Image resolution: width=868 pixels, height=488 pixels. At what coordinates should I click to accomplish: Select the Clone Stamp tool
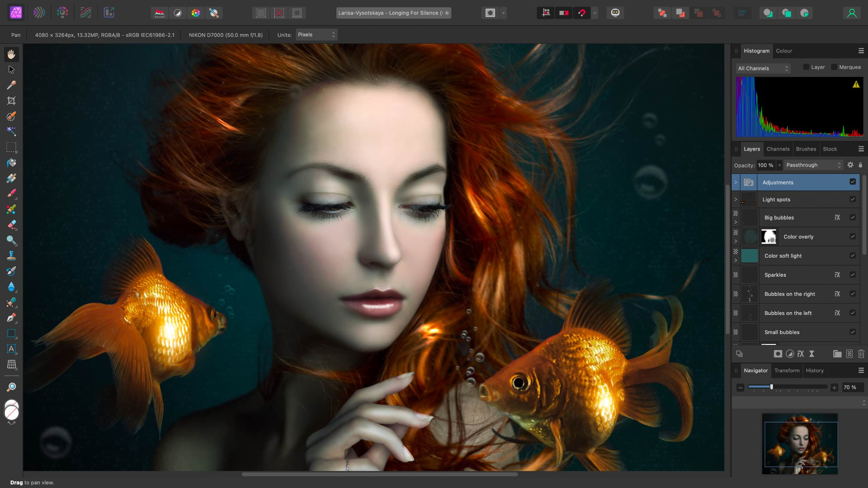tap(11, 255)
